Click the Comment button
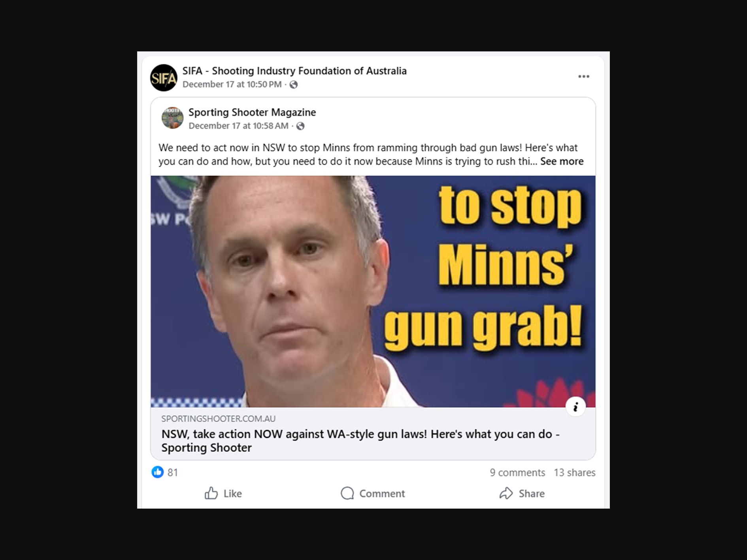Image resolution: width=747 pixels, height=560 pixels. coord(373,493)
